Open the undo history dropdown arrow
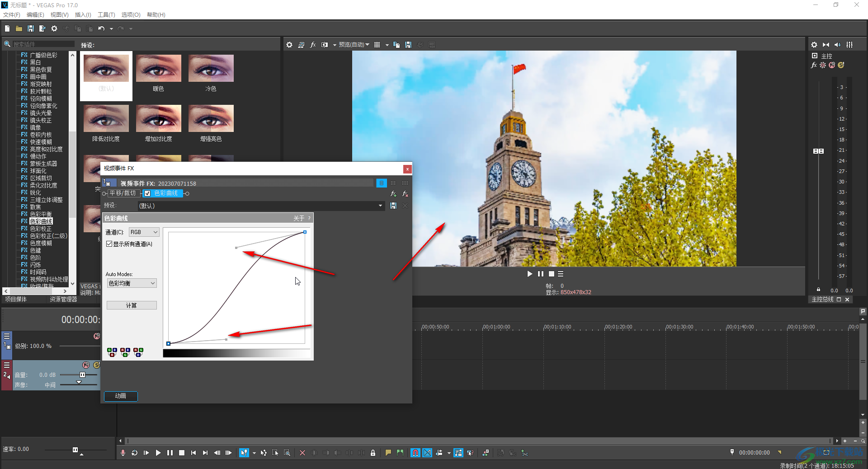Image resolution: width=868 pixels, height=469 pixels. 111,28
